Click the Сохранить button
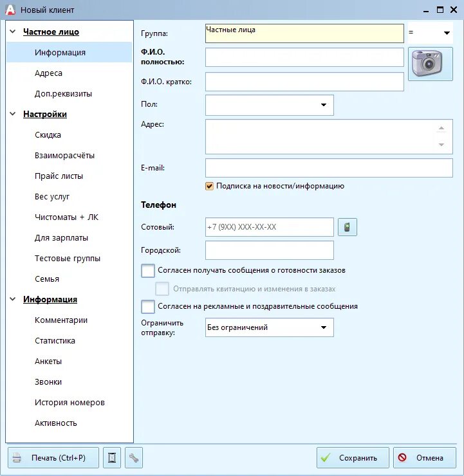The height and width of the screenshot is (476, 464). 353,457
